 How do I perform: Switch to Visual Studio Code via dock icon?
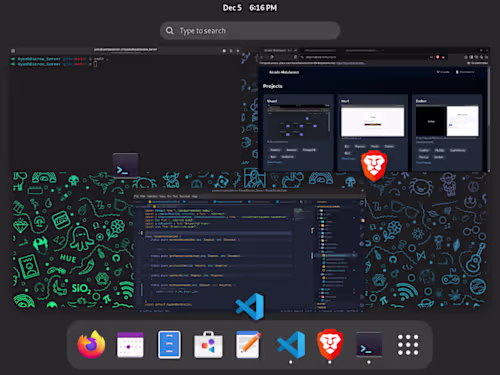coord(291,345)
